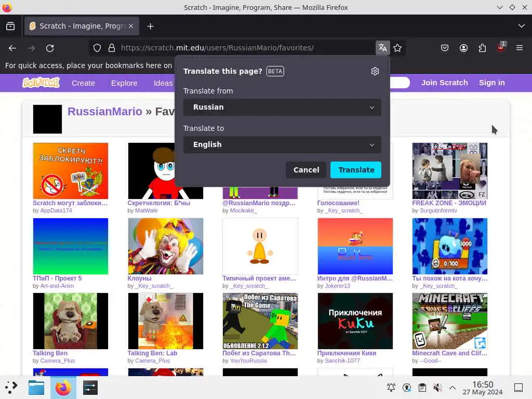Open the Голосование! project link
Image resolution: width=532 pixels, height=399 pixels.
coord(338,203)
